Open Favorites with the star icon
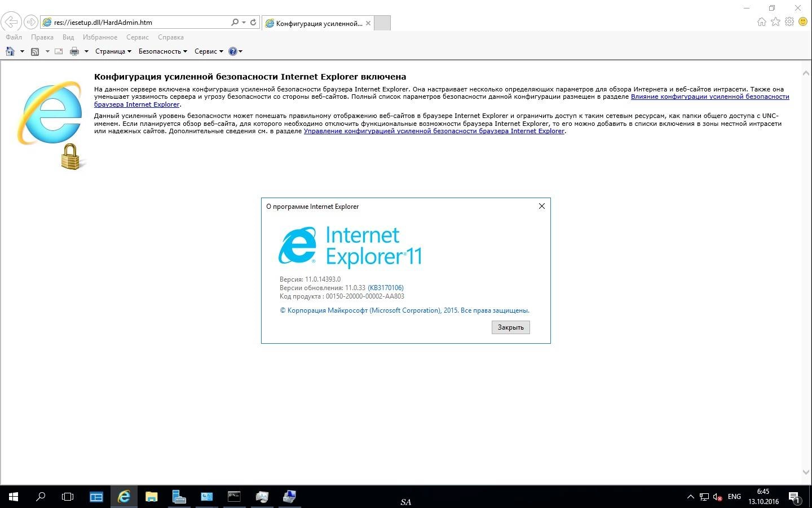Screen dimensions: 812x508 coord(775,21)
